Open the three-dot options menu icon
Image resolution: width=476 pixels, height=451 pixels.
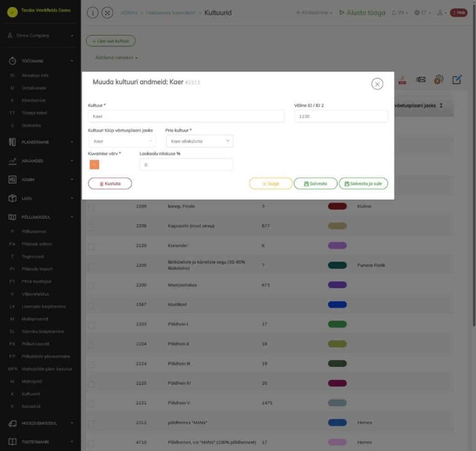93,13
